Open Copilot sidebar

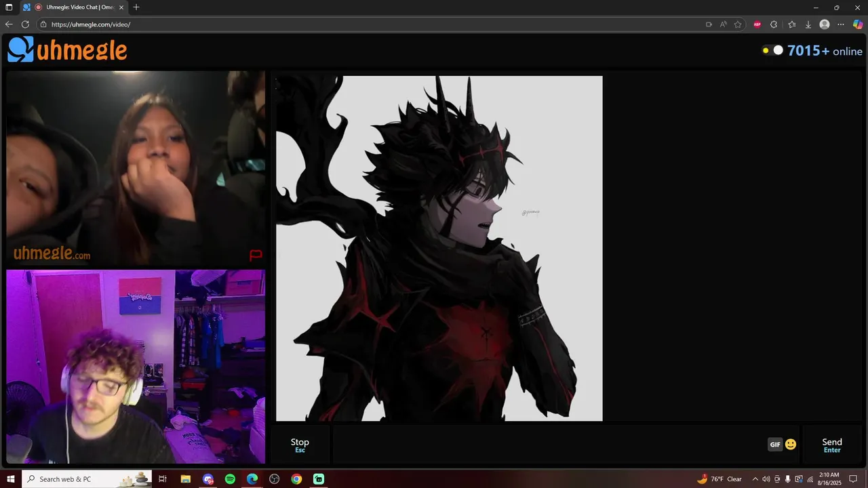(x=858, y=24)
